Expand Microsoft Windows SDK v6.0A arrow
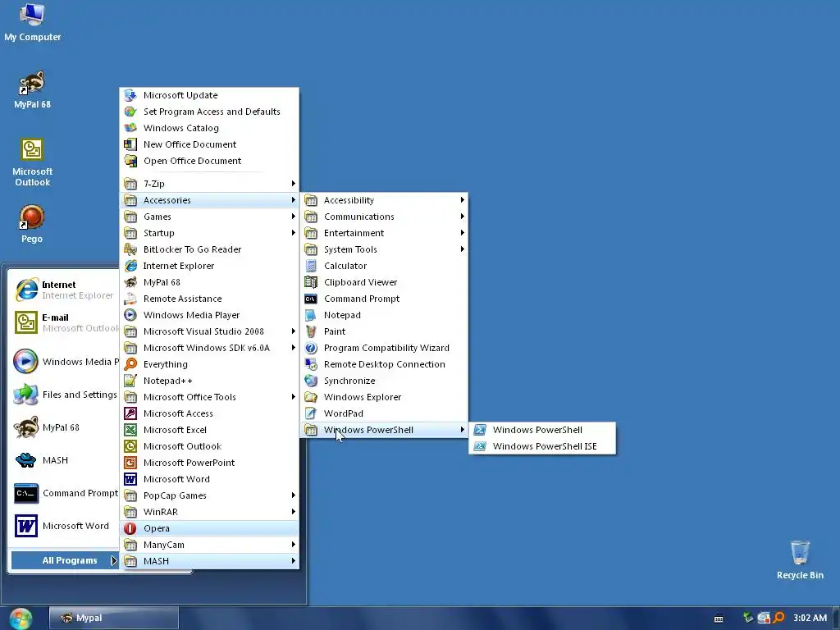This screenshot has width=840, height=630. (x=294, y=348)
